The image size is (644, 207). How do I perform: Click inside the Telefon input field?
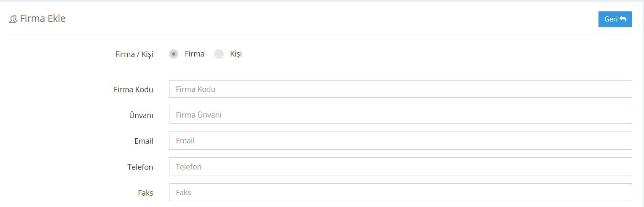(400, 167)
